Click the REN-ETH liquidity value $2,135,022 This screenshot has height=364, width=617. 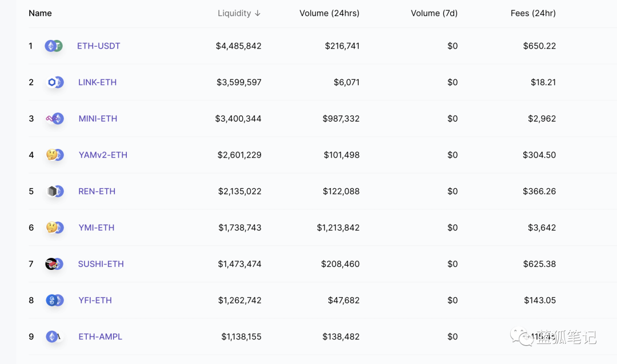point(239,192)
